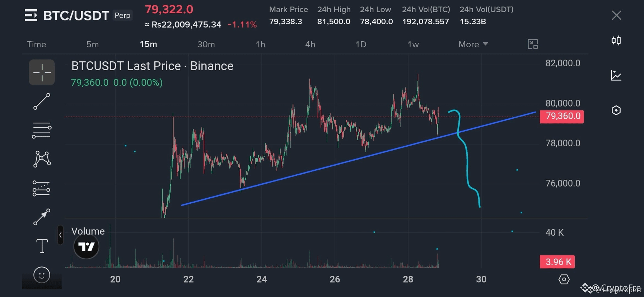Click the Perp contract badge
The height and width of the screenshot is (297, 644).
pos(122,15)
